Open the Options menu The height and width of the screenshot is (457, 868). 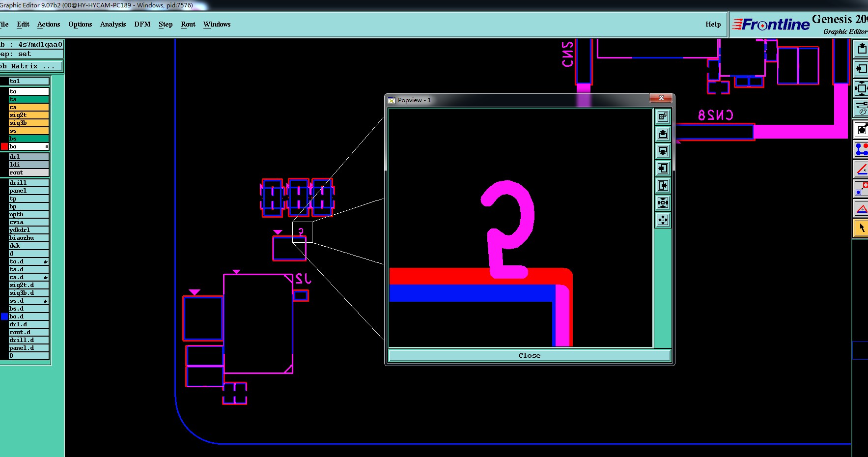(x=80, y=24)
